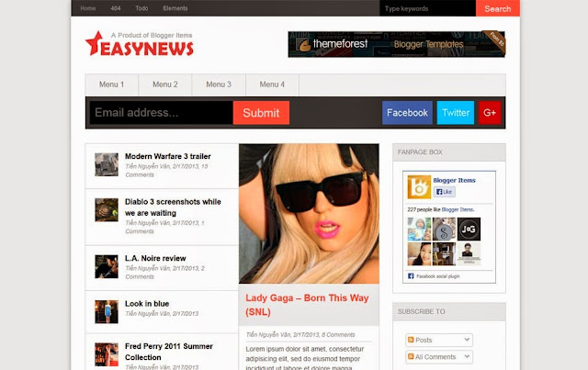Screen dimensions: 588x370
Task: Click Blogger Items link in 227 people like
Action: 458,209
